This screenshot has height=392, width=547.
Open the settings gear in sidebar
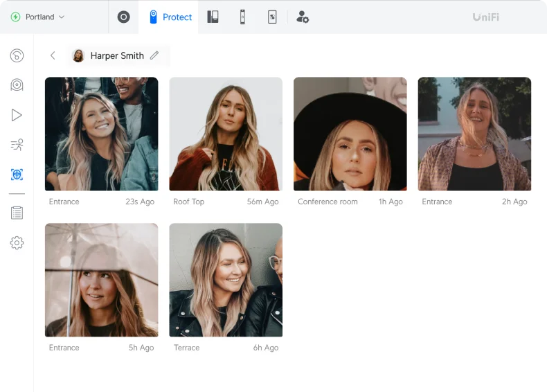17,242
